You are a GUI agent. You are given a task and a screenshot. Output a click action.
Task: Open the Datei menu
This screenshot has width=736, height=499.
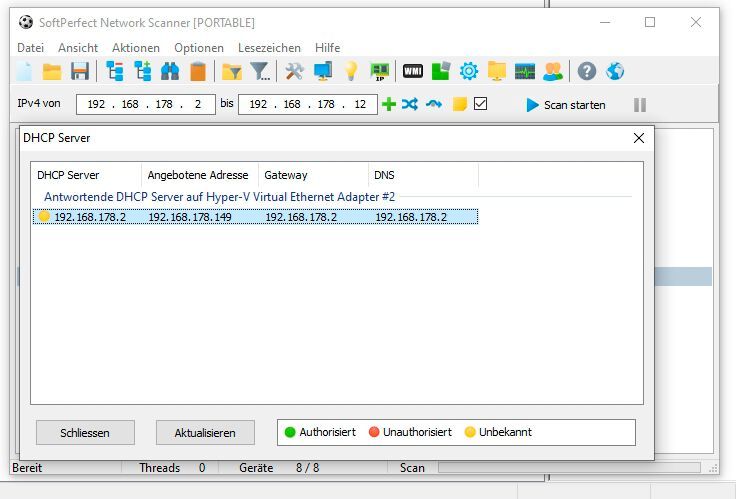coord(31,48)
